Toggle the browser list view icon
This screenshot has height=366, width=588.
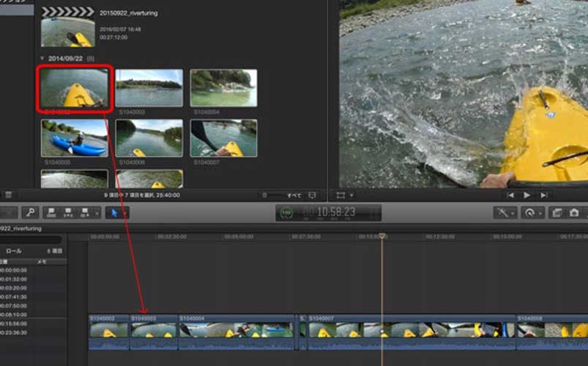(x=7, y=195)
